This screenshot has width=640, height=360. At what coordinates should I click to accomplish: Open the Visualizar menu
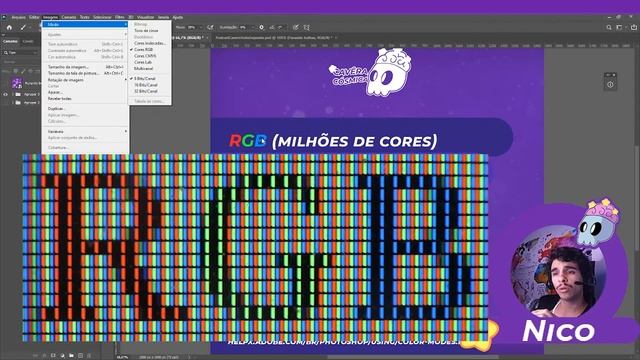click(x=145, y=17)
